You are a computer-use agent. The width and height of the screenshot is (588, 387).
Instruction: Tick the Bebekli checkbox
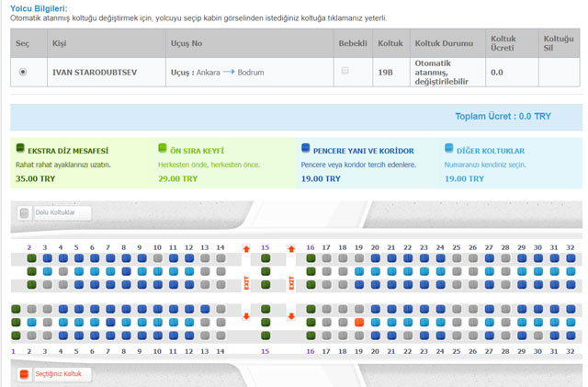(x=345, y=71)
